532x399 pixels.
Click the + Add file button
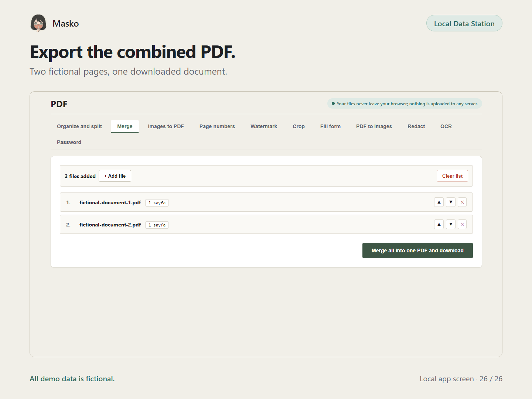tap(115, 176)
